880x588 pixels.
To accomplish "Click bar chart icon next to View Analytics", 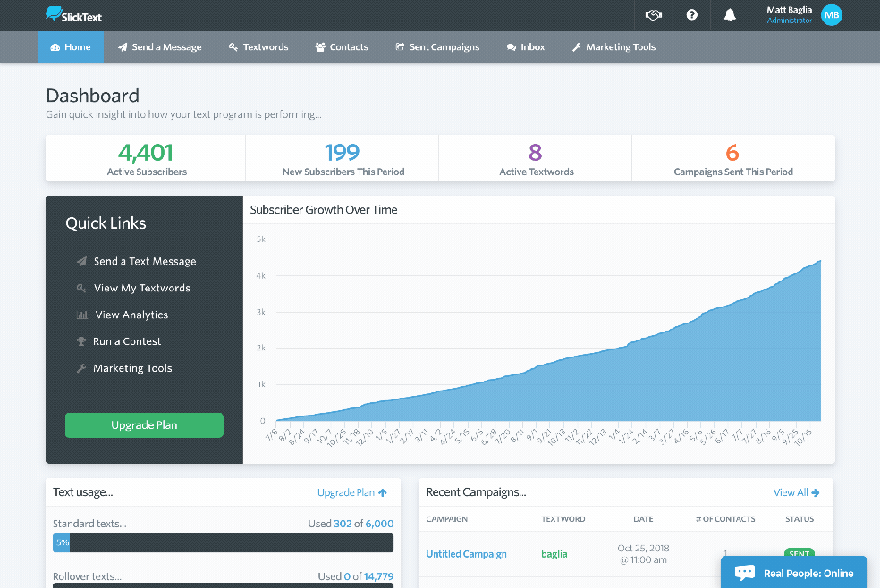I will 82,315.
